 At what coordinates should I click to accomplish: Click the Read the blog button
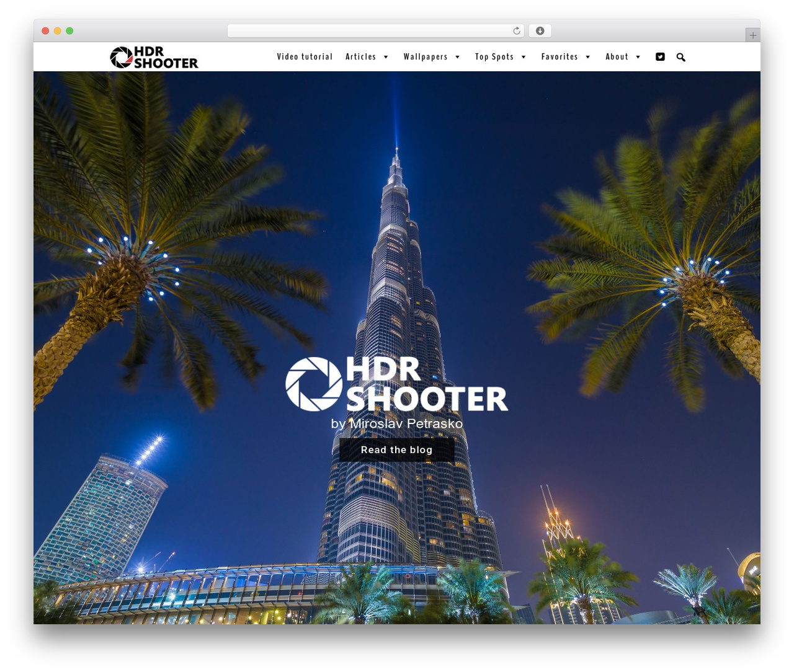click(397, 450)
